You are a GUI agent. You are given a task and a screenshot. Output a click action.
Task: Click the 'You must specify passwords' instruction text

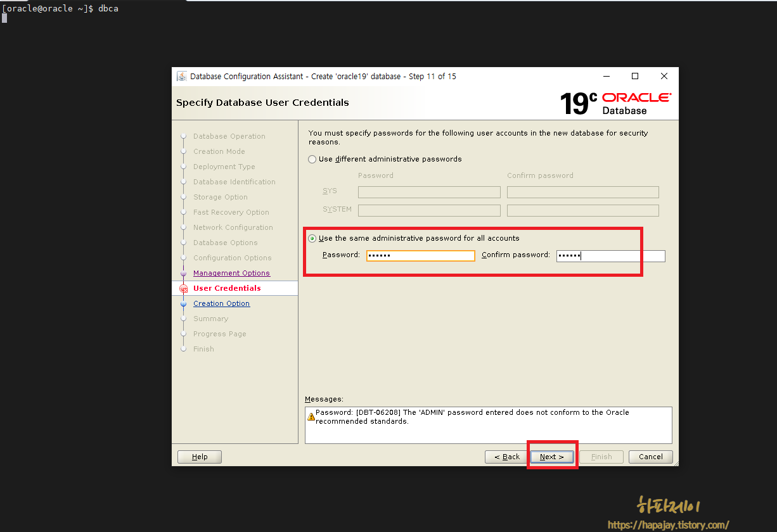coord(478,137)
